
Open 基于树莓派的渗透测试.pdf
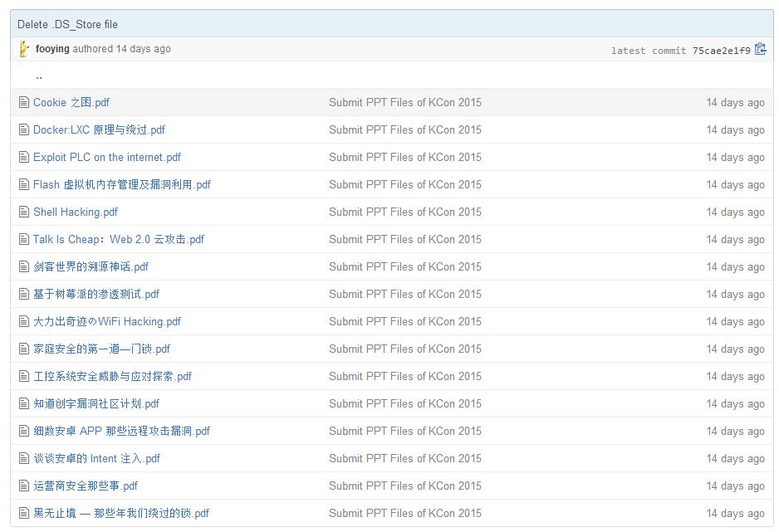tap(96, 294)
